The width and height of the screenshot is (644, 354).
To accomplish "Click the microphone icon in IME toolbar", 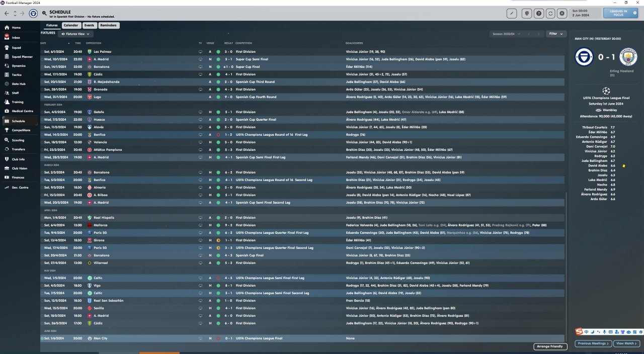I will [x=604, y=332].
